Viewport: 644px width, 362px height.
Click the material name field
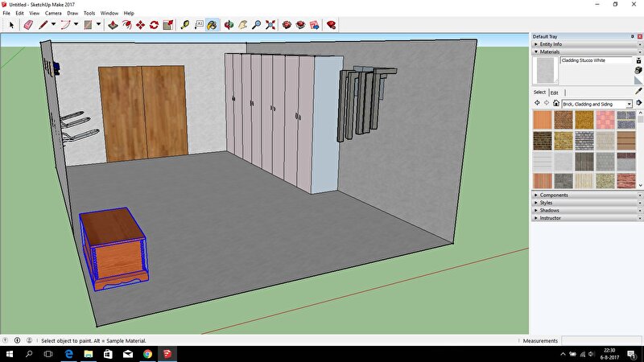tap(596, 60)
